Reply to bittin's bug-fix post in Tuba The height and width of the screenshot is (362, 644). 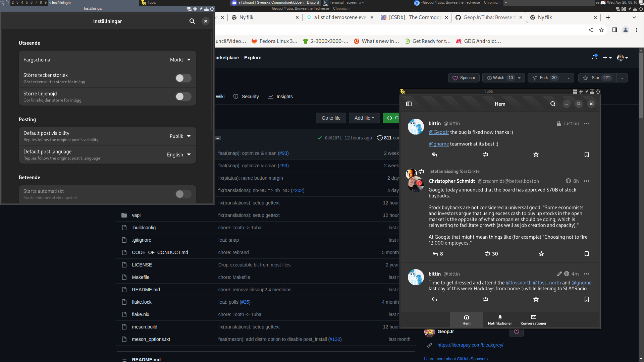[434, 155]
